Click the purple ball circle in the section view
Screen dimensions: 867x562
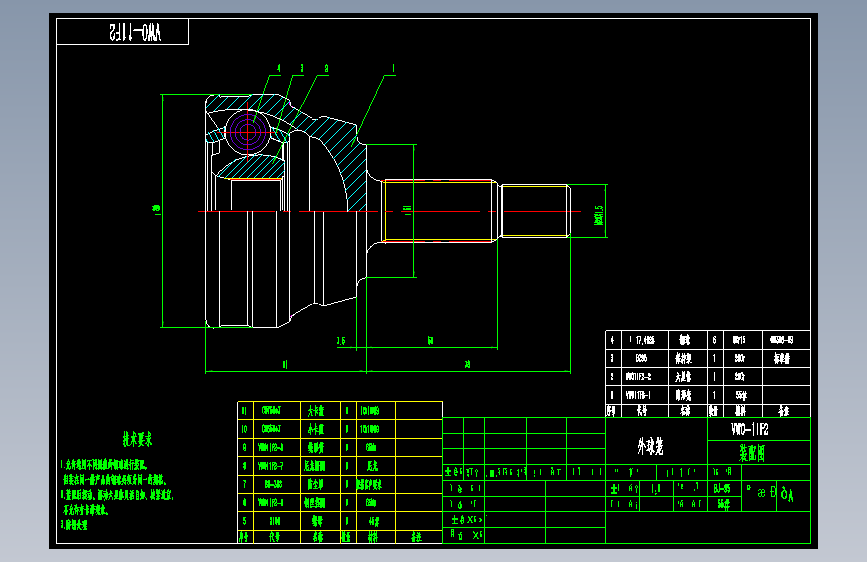point(248,132)
